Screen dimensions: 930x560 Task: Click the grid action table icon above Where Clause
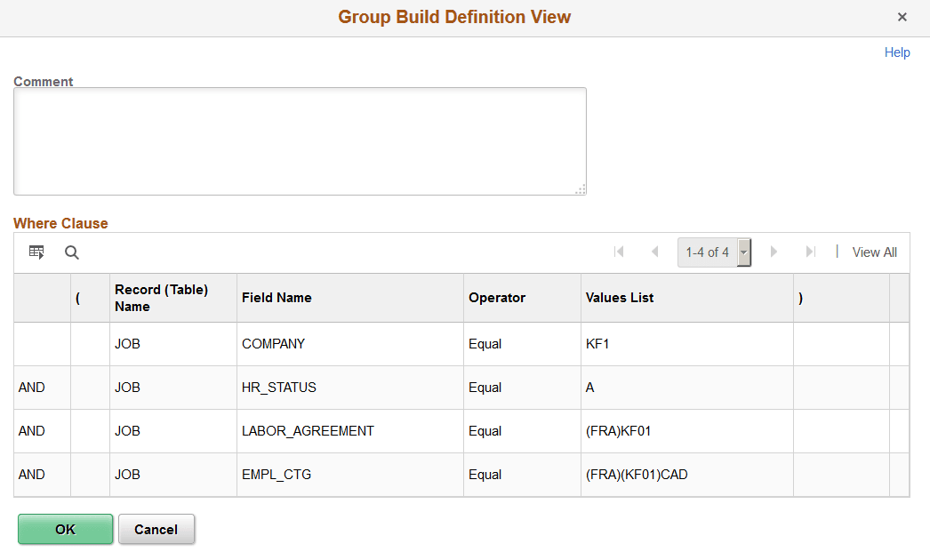pos(36,252)
